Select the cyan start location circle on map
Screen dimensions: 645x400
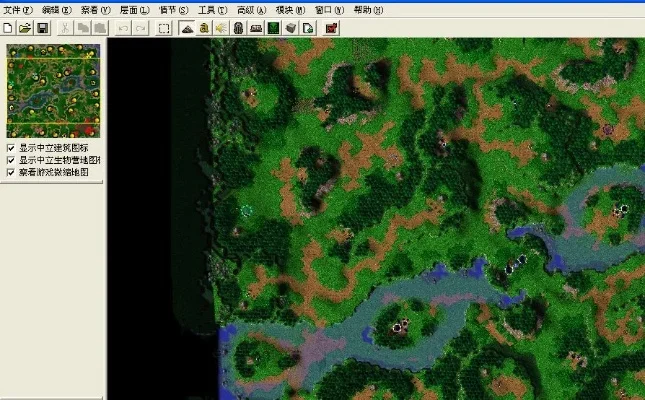pos(246,211)
